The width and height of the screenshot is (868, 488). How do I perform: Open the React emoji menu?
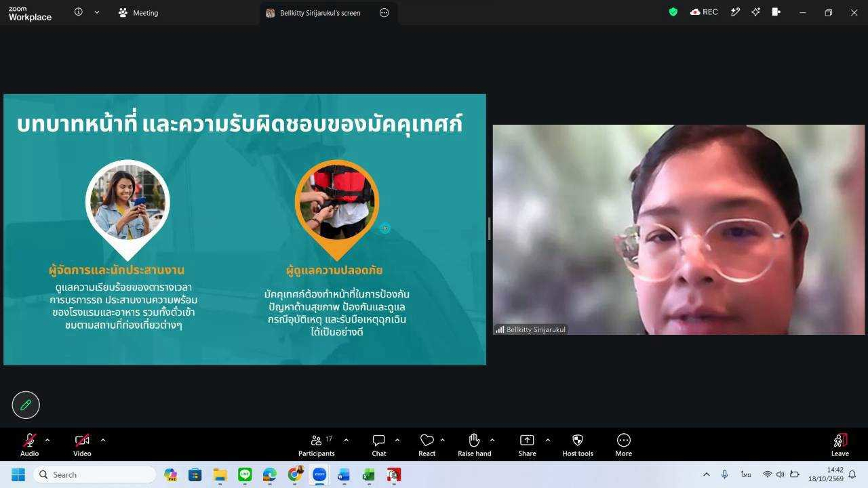click(x=427, y=445)
